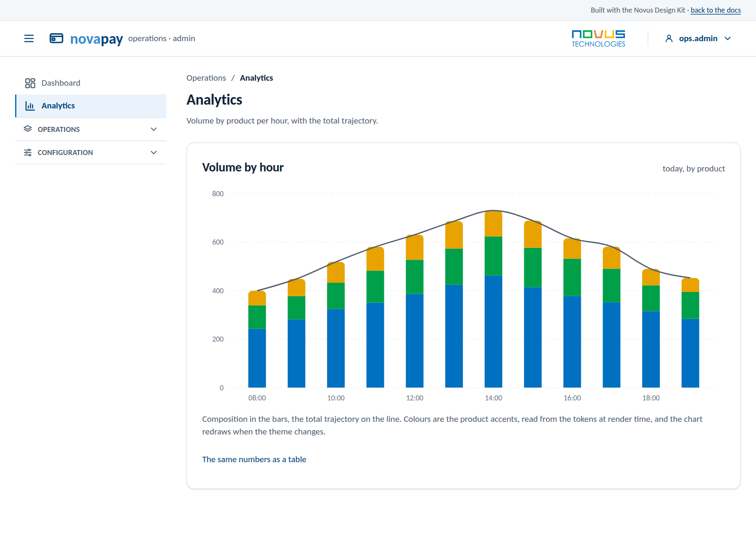
Task: Click the blue segment of the 18:00 bar
Action: point(651,349)
